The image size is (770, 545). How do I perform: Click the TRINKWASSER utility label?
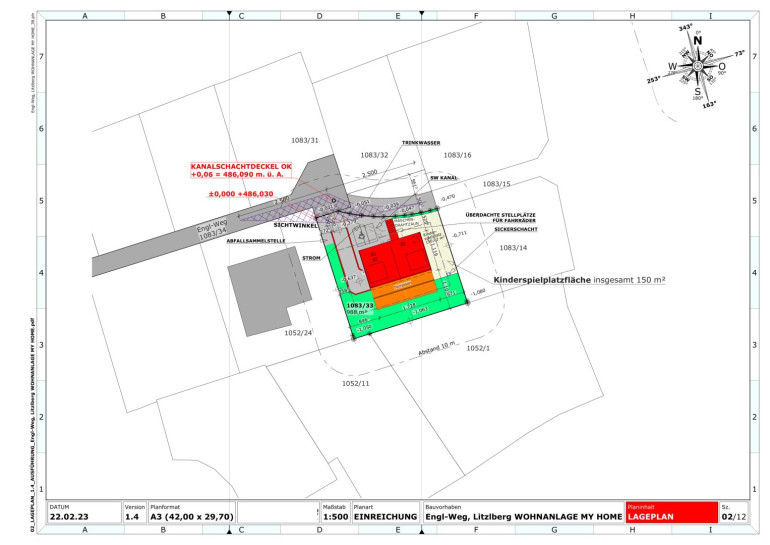pos(421,143)
